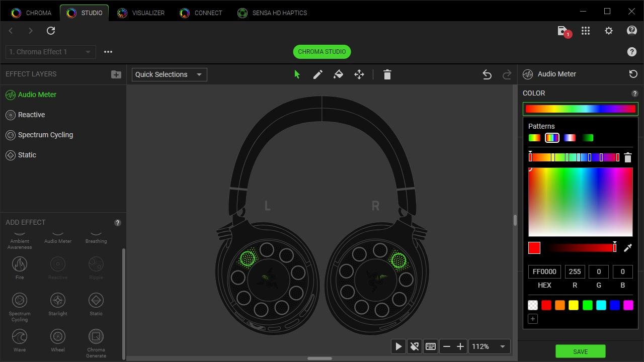Choose the blue-white-red pattern preset

570,138
